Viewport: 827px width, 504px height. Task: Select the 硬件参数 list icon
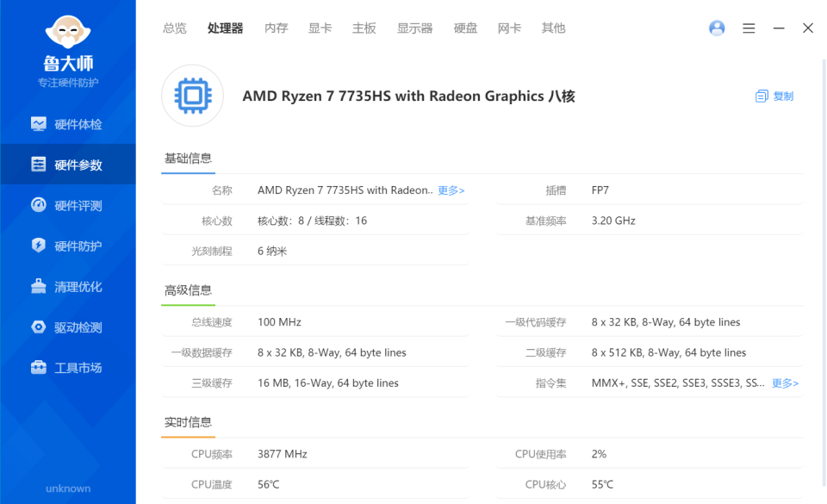39,165
